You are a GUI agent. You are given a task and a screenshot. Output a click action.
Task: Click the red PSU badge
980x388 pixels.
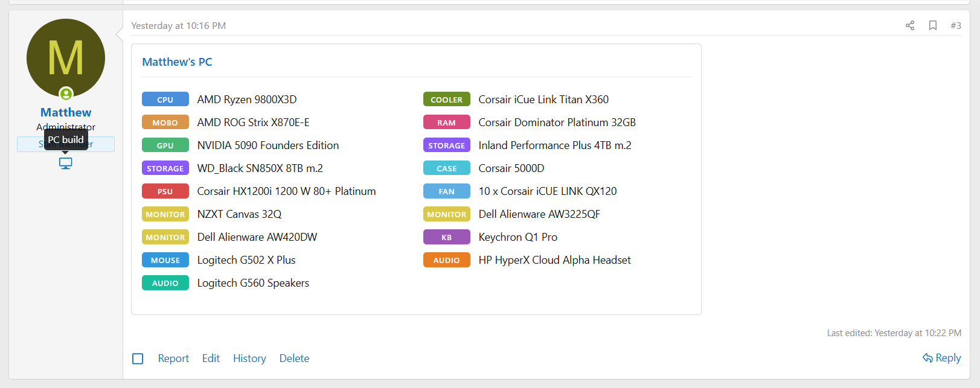coord(165,191)
